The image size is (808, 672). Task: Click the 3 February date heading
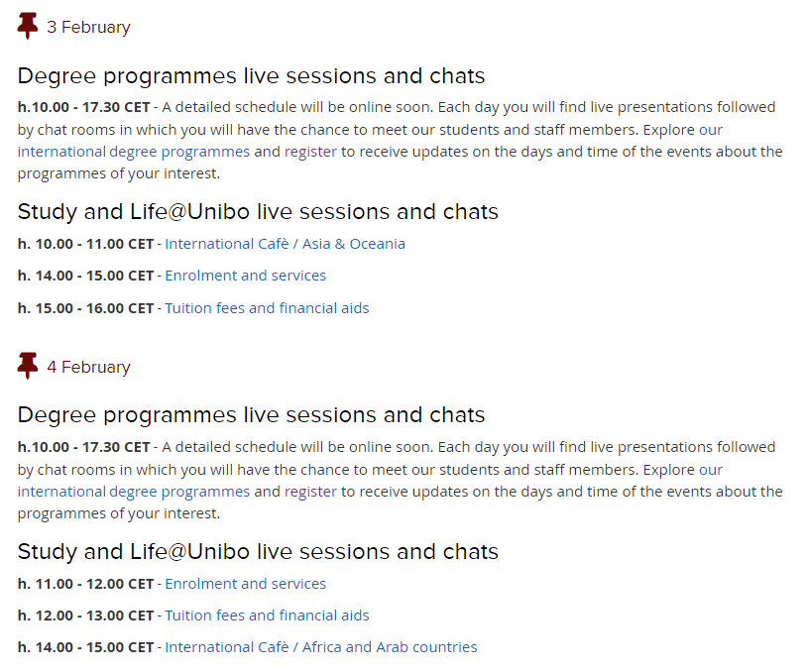click(88, 27)
